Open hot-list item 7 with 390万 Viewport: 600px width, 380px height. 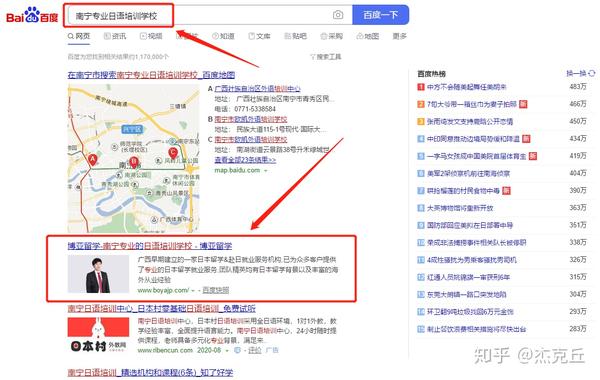click(463, 191)
